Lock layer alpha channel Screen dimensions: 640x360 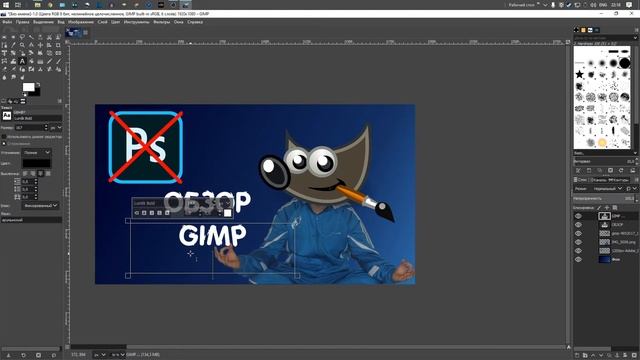coord(615,208)
